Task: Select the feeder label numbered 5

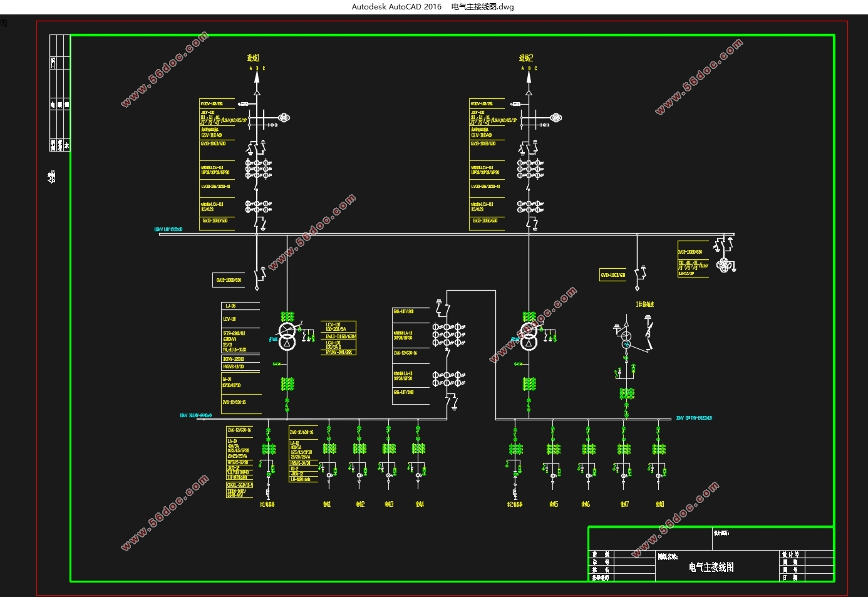Action: coord(554,504)
